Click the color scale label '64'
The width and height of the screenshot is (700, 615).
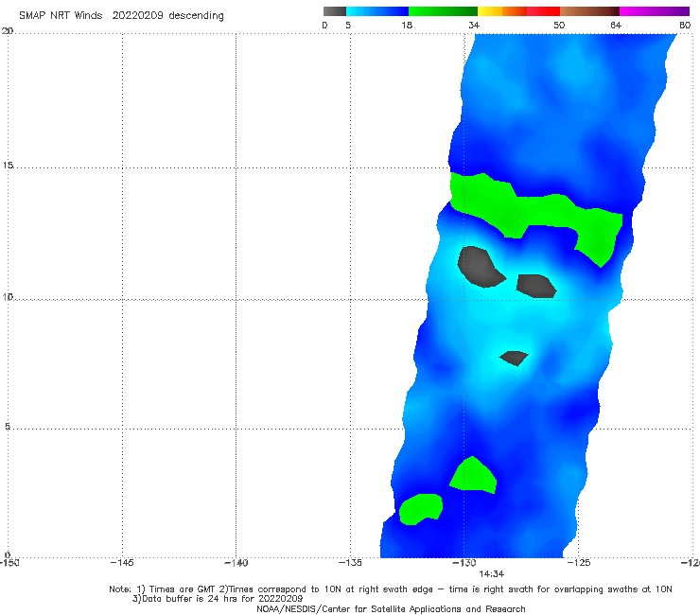click(616, 26)
